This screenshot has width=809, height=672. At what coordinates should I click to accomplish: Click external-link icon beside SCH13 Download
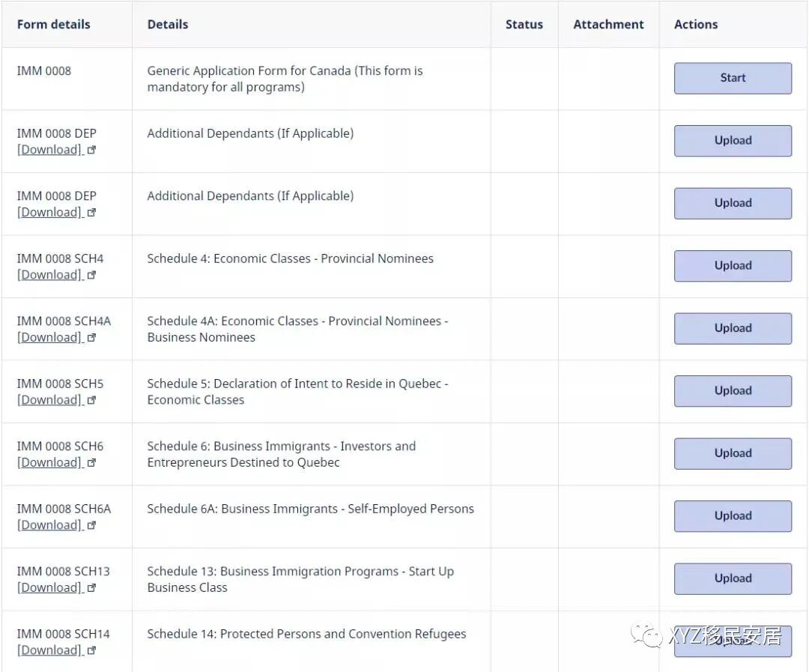92,588
